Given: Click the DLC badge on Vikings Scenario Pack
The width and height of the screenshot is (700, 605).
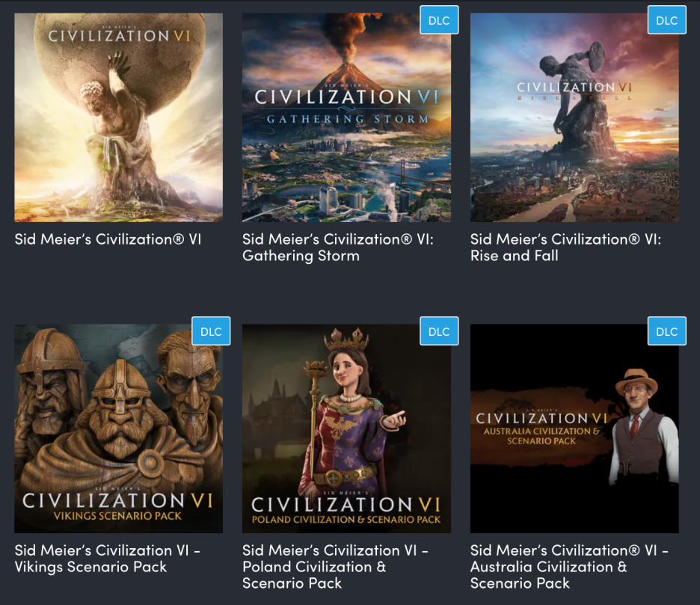Looking at the screenshot, I should tap(211, 331).
